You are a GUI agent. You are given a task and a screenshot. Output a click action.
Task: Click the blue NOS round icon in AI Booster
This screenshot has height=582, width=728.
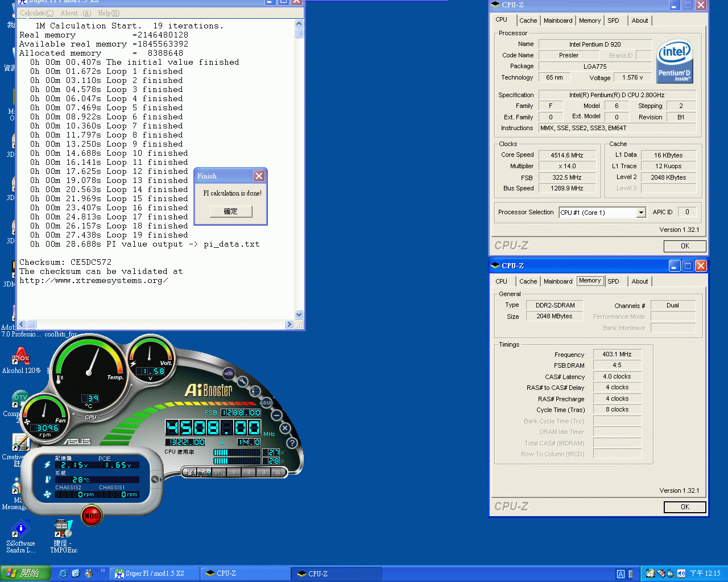click(229, 373)
